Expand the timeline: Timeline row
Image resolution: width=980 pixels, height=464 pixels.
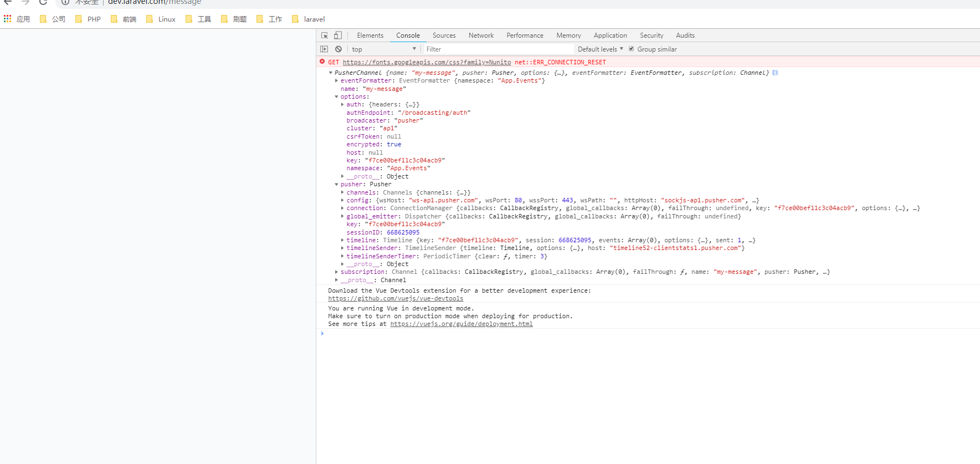pyautogui.click(x=342, y=241)
